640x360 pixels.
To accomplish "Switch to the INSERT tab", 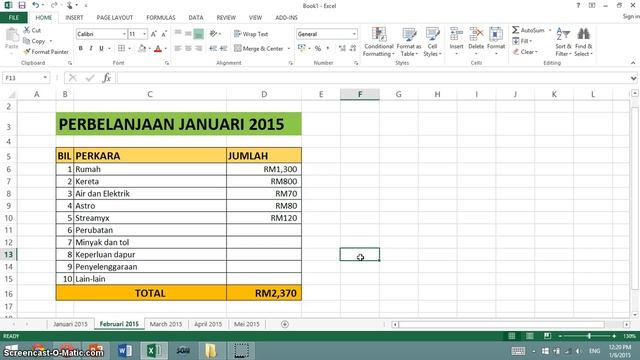I will tap(74, 18).
